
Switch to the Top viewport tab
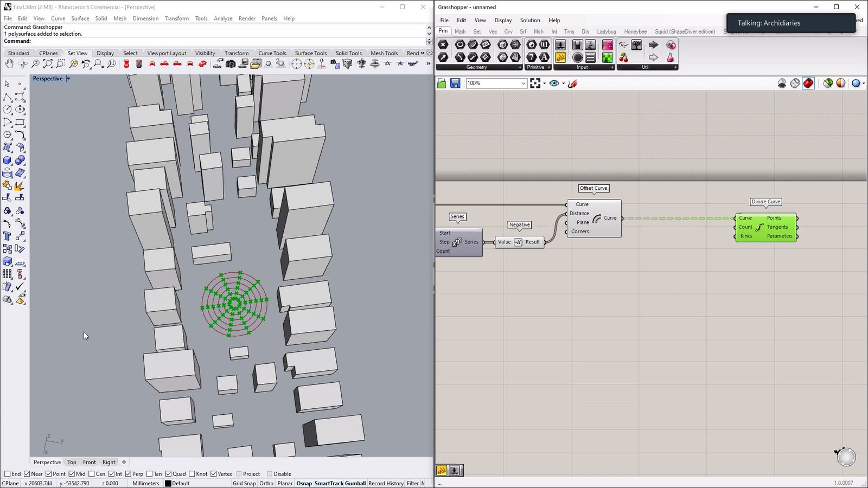click(72, 463)
